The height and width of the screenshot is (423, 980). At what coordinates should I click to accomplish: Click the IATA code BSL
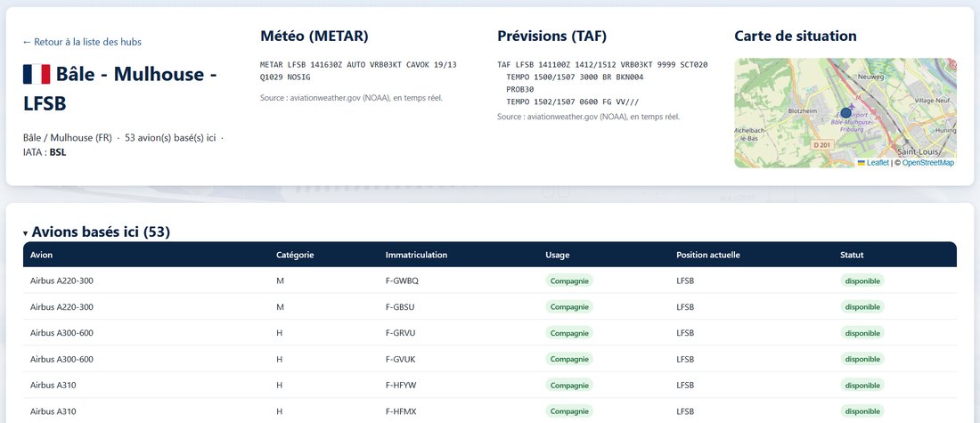click(58, 151)
